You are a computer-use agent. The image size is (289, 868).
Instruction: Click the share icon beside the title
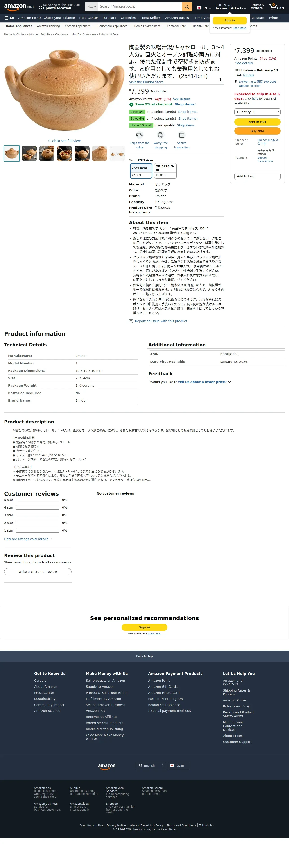(x=220, y=80)
